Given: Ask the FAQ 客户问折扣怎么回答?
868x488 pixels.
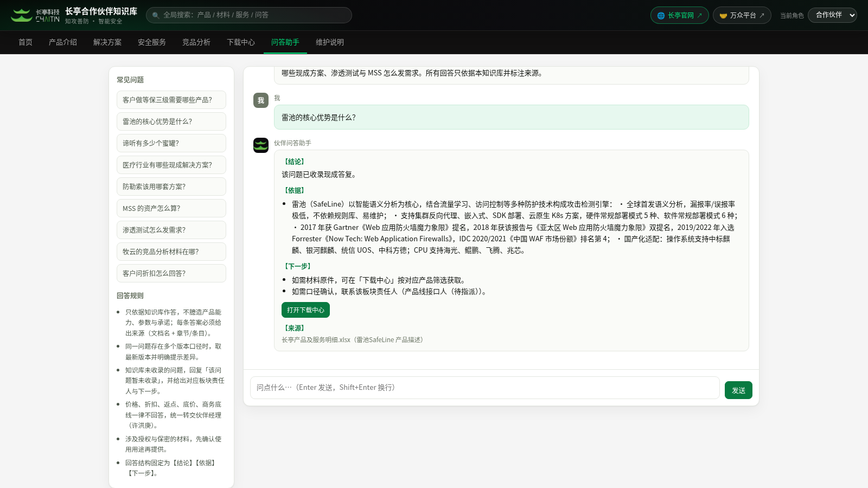Looking at the screenshot, I should click(x=171, y=273).
